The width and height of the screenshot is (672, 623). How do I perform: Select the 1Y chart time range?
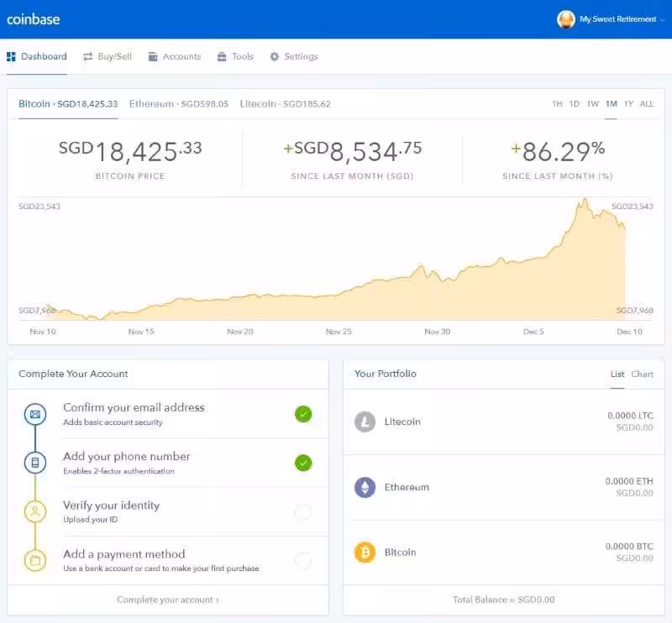[x=628, y=104]
